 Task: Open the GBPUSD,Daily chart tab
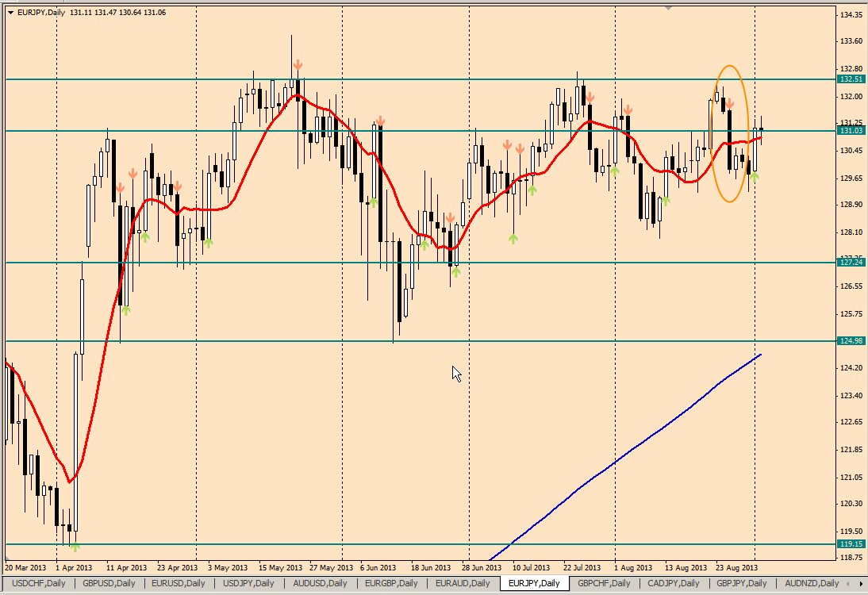tap(109, 583)
